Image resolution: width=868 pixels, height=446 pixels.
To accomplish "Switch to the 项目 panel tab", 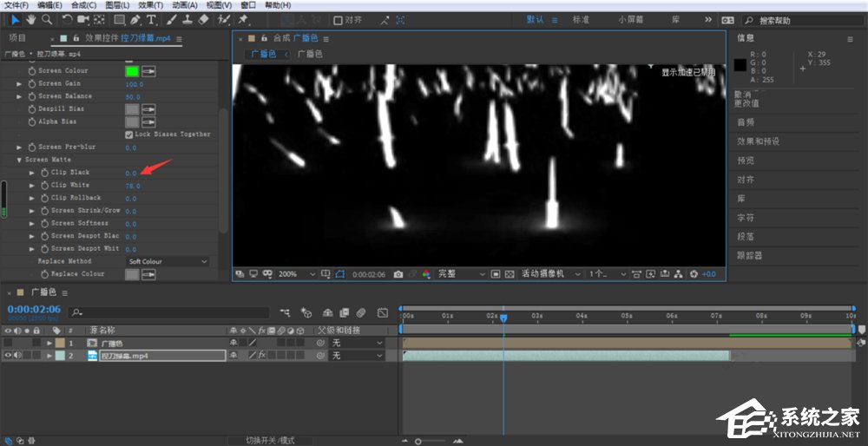I will point(17,38).
